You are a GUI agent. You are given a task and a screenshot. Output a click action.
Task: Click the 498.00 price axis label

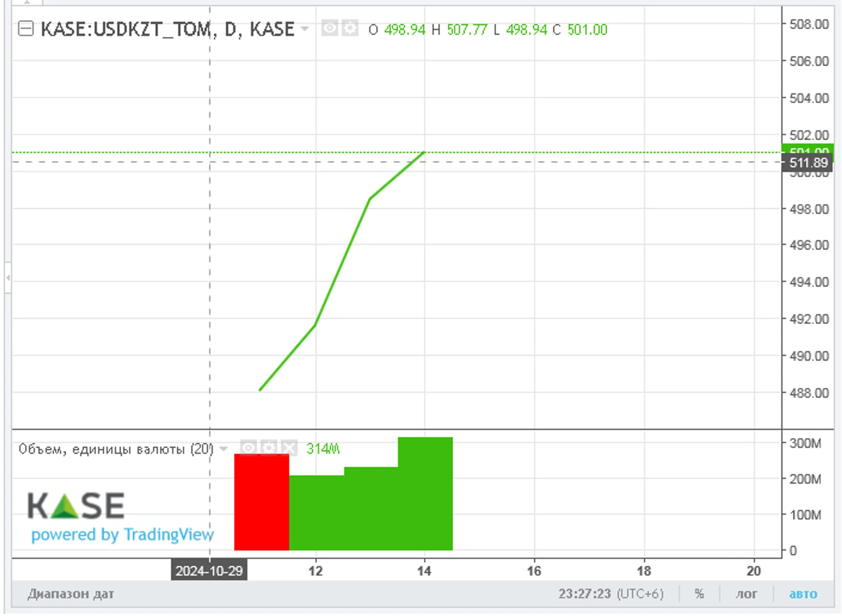click(809, 209)
